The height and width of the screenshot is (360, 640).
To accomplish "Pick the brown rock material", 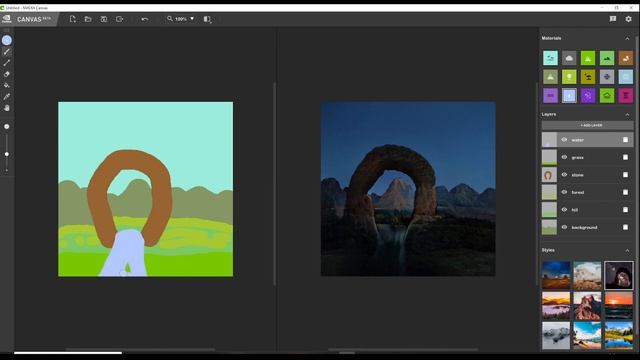I will coord(626,58).
